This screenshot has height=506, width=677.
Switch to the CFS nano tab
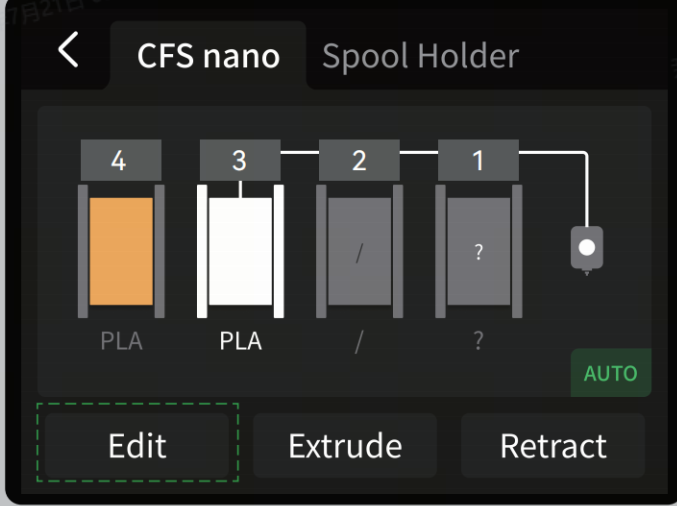(x=209, y=56)
